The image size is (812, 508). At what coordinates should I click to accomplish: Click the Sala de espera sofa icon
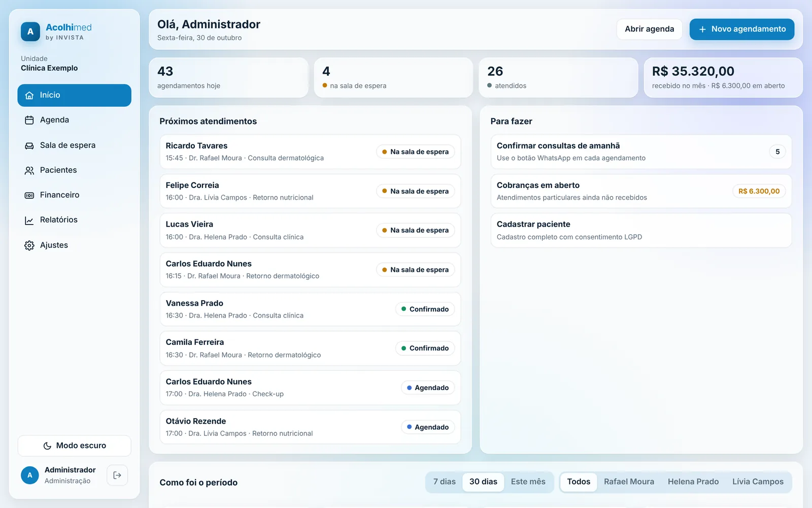29,145
